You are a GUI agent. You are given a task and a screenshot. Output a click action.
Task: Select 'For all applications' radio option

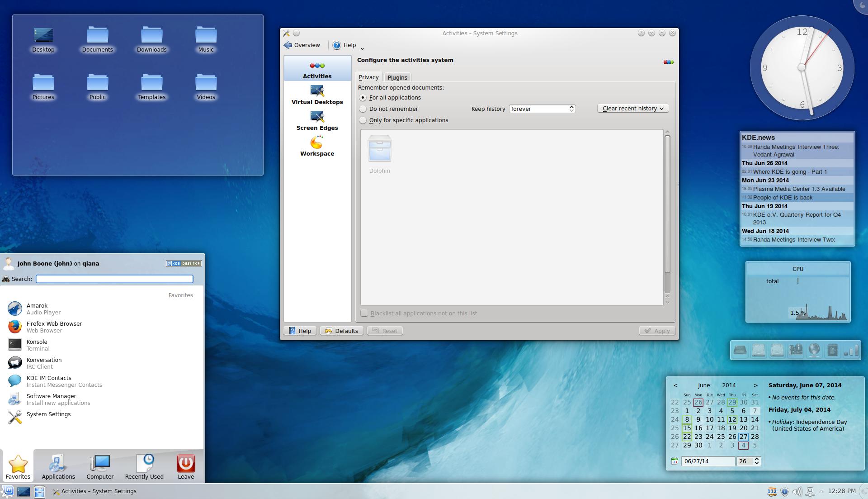[x=391, y=98]
